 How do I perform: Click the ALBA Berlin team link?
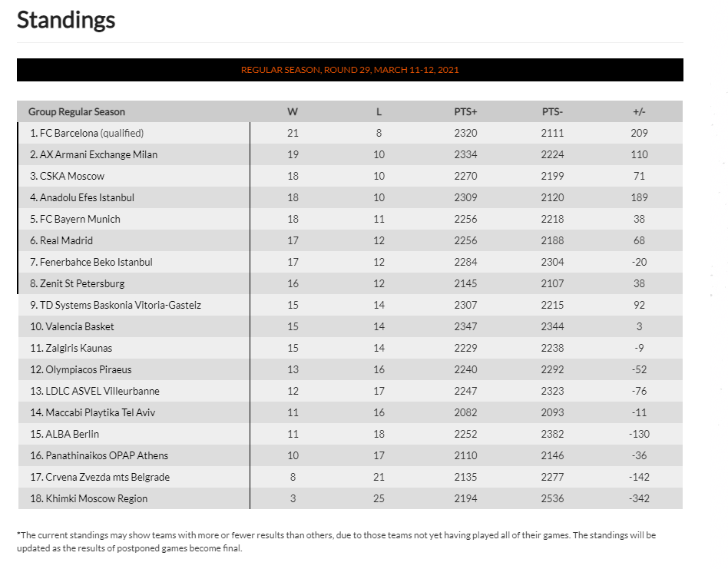[62, 434]
